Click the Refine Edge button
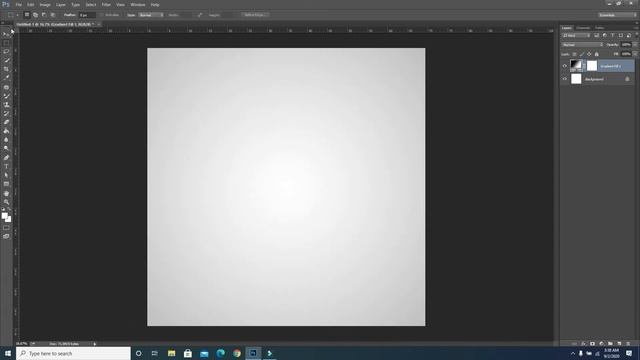The width and height of the screenshot is (640, 360). pos(254,15)
